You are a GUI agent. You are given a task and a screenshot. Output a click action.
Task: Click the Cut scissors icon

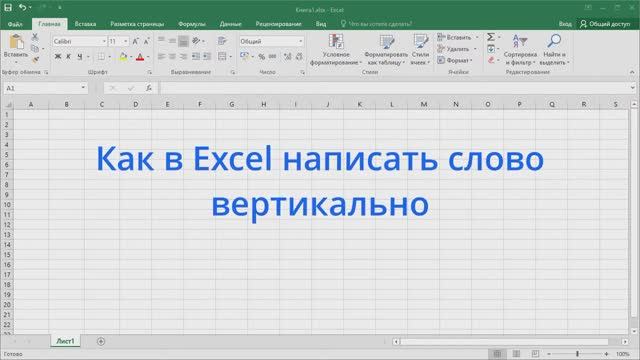35,37
